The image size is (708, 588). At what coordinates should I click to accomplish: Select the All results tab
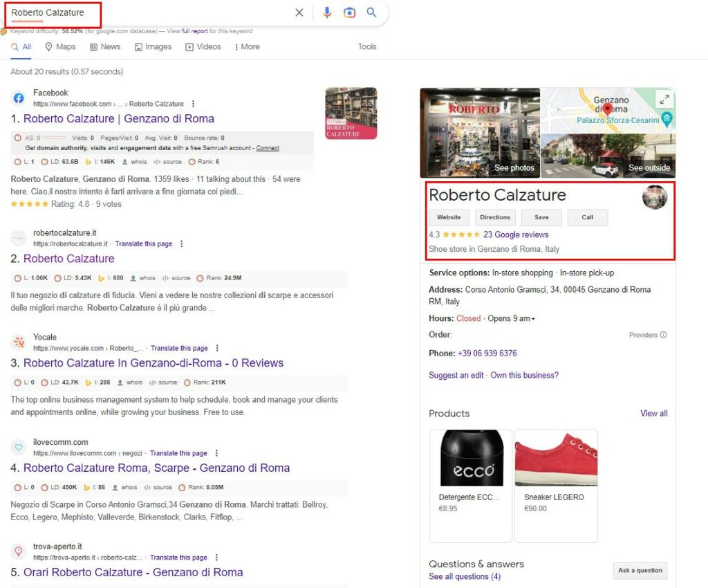pyautogui.click(x=21, y=46)
